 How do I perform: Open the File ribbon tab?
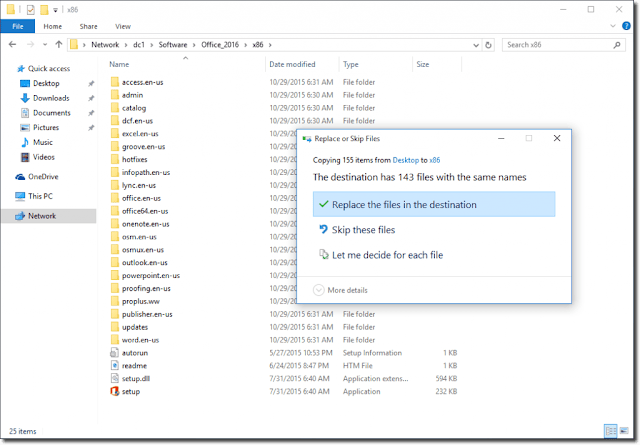18,27
